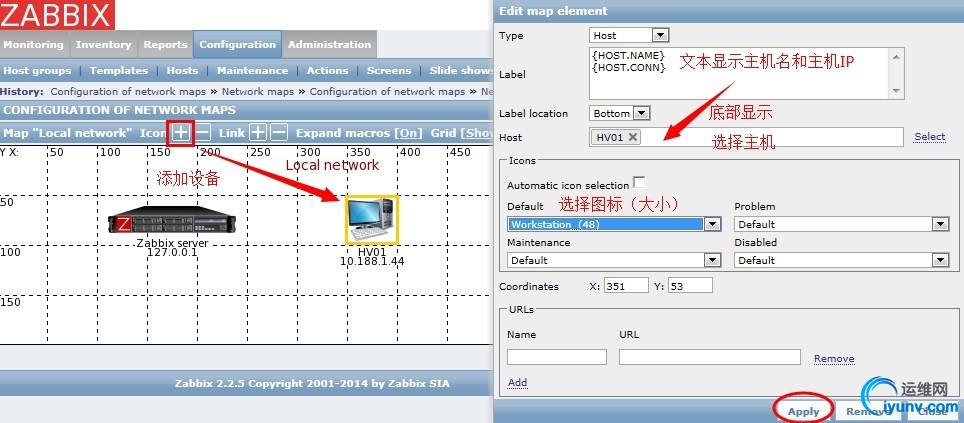Viewport: 964px width, 423px height.
Task: Open the Monitoring tab
Action: point(34,44)
